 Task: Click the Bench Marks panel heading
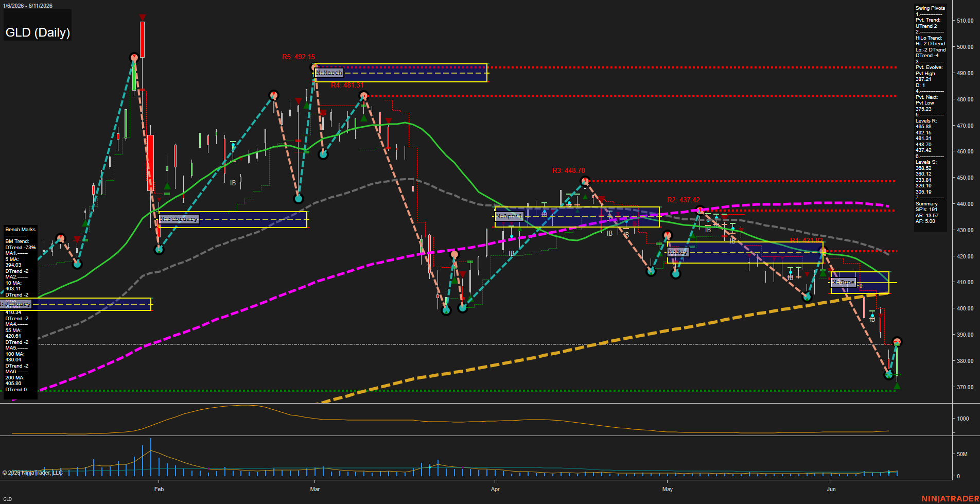tap(21, 230)
